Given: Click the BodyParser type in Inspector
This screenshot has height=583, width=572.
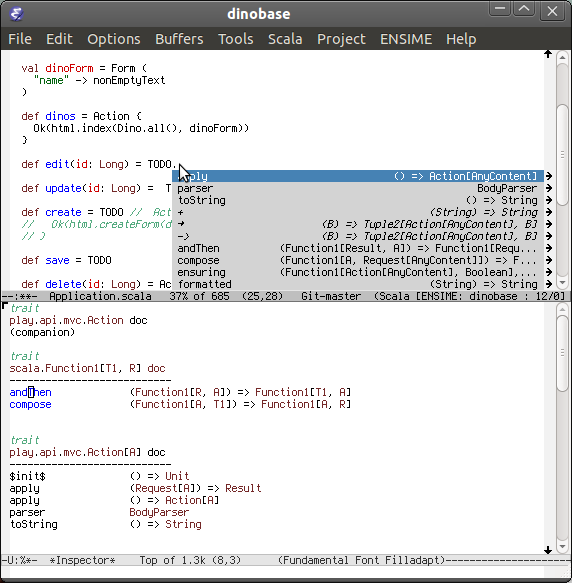Looking at the screenshot, I should 159,512.
